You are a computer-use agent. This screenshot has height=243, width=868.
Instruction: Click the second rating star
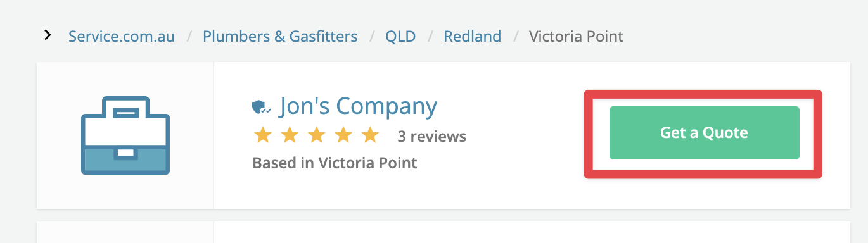click(289, 135)
